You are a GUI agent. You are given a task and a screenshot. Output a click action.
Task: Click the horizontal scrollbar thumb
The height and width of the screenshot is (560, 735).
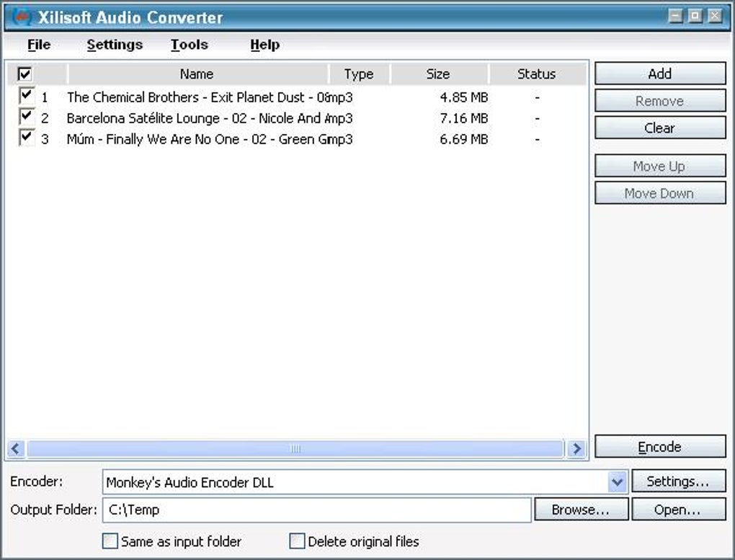295,448
